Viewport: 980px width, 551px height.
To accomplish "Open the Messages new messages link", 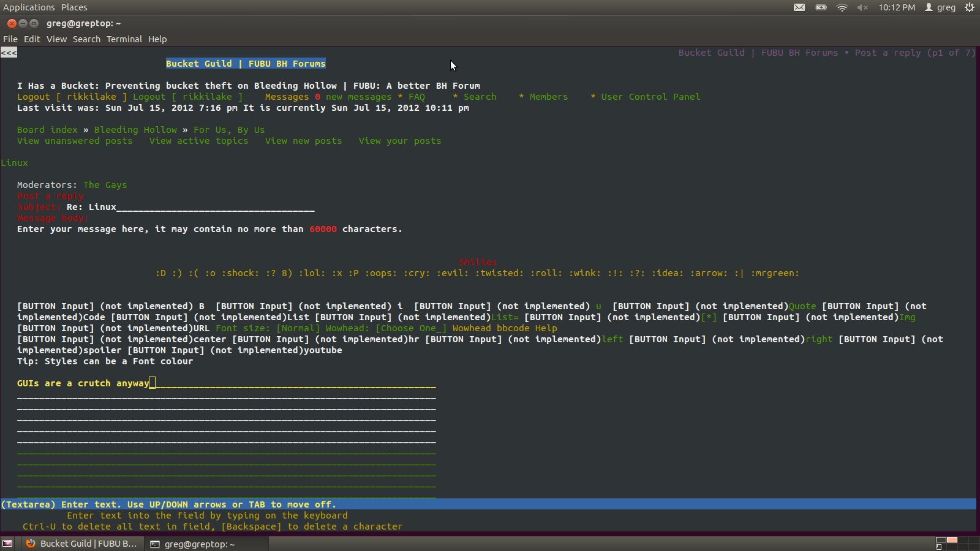I will coord(328,97).
